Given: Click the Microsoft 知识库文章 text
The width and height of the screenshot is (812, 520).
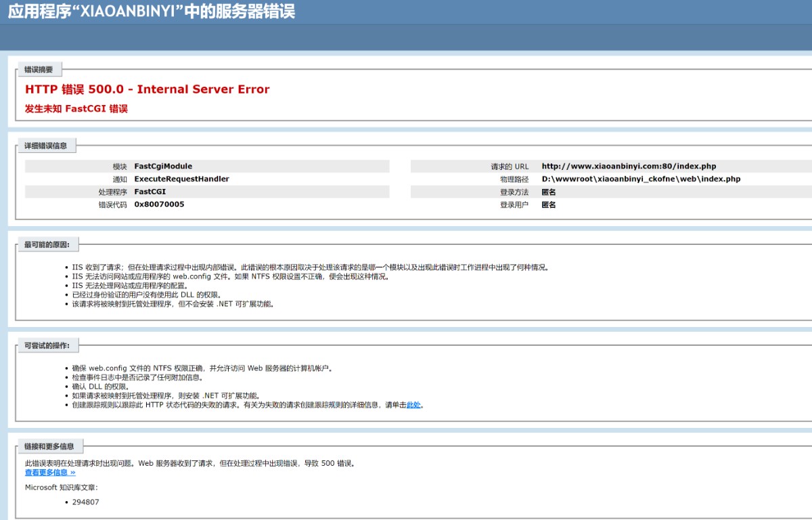Looking at the screenshot, I should click(62, 487).
